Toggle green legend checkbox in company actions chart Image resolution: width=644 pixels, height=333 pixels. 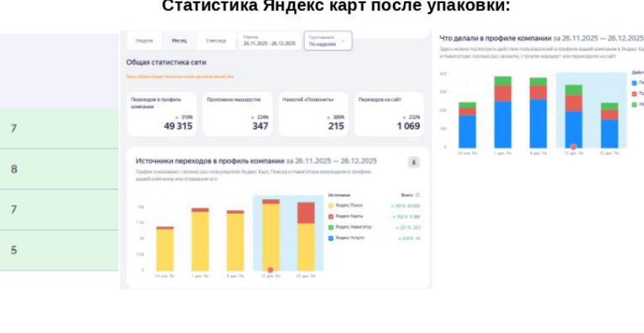634,105
